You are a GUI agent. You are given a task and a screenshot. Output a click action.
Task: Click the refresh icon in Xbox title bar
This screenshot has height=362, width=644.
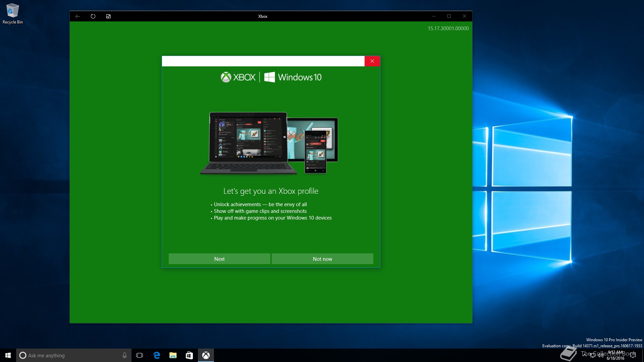pos(93,16)
